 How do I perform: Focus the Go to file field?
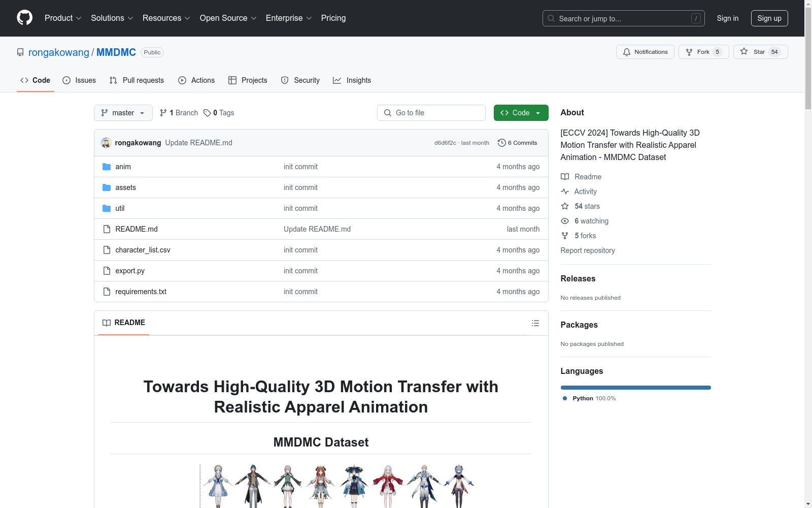click(x=431, y=113)
